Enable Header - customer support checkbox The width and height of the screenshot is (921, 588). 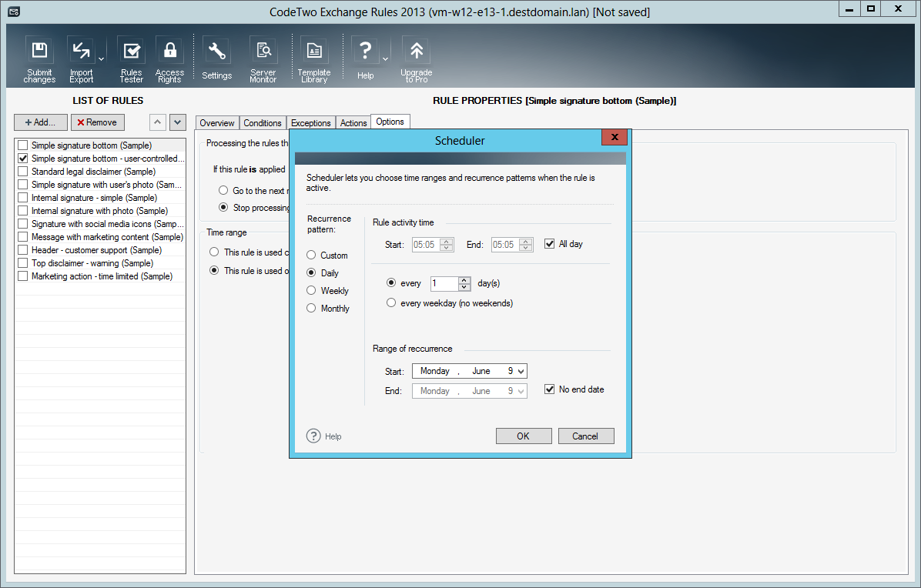[23, 250]
